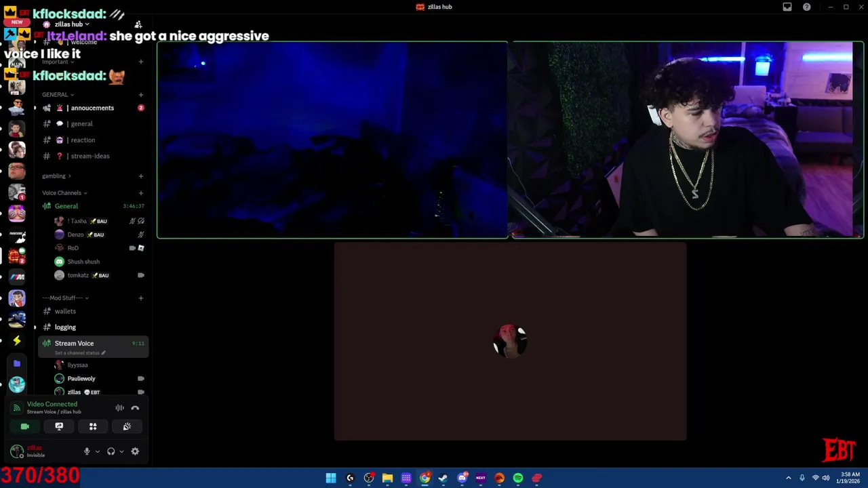The height and width of the screenshot is (488, 868).
Task: Open Spotify from the taskbar
Action: pyautogui.click(x=518, y=478)
